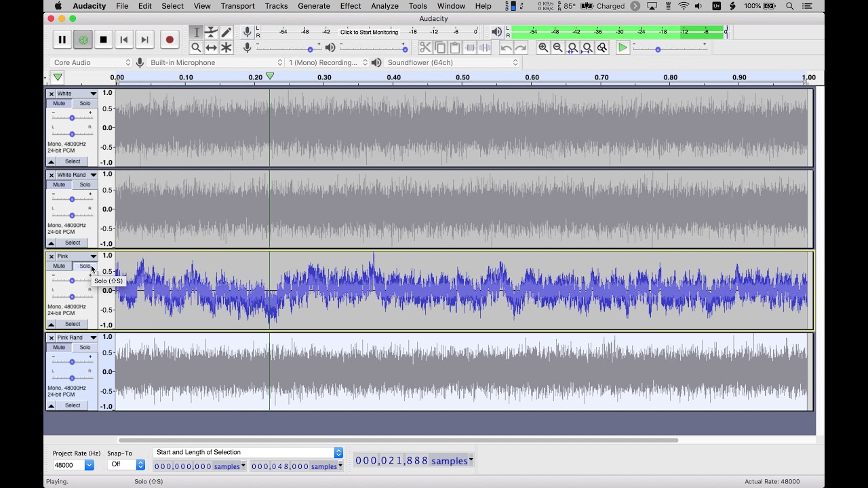Open the Analyze menu
Viewport: 868px width, 488px height.
(x=384, y=6)
